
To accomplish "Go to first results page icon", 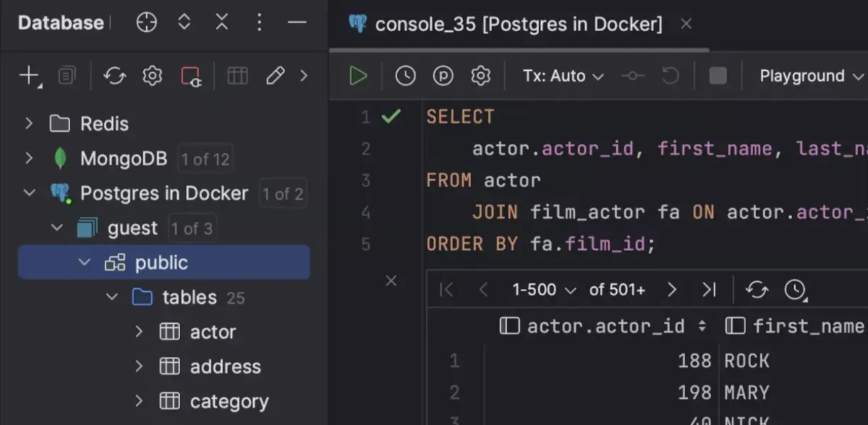I will [x=446, y=289].
